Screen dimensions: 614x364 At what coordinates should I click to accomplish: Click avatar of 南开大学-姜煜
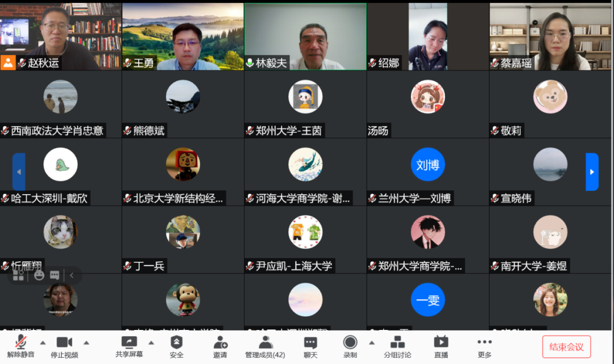550,232
